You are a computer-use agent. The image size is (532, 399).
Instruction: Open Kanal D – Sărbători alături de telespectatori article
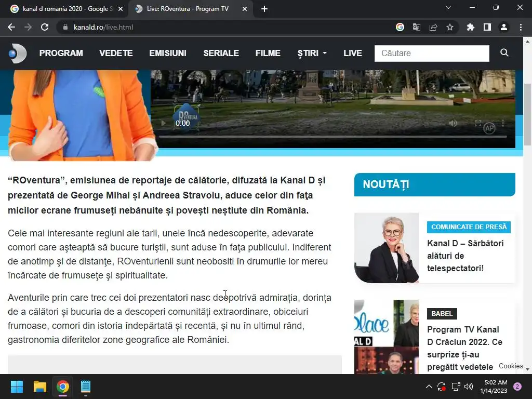click(x=465, y=256)
